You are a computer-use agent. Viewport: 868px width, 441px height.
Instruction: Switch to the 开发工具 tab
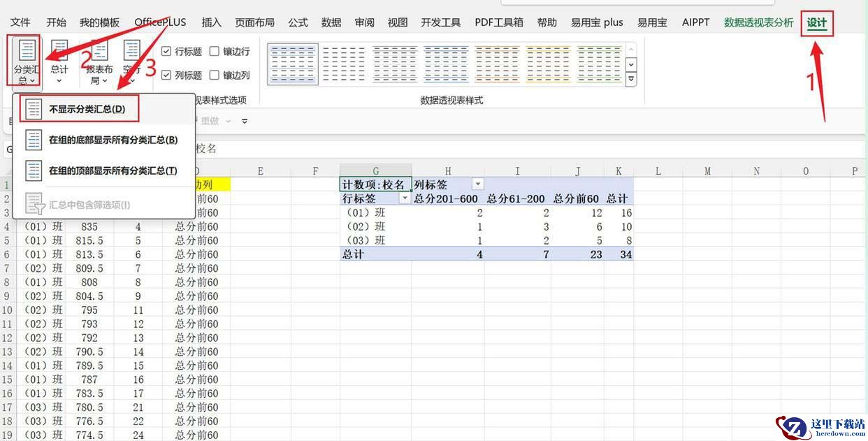441,22
